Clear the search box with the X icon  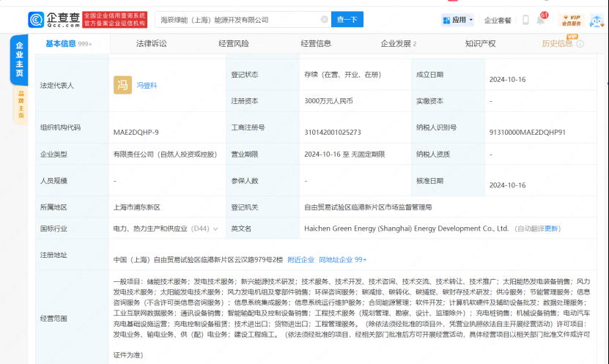point(325,20)
